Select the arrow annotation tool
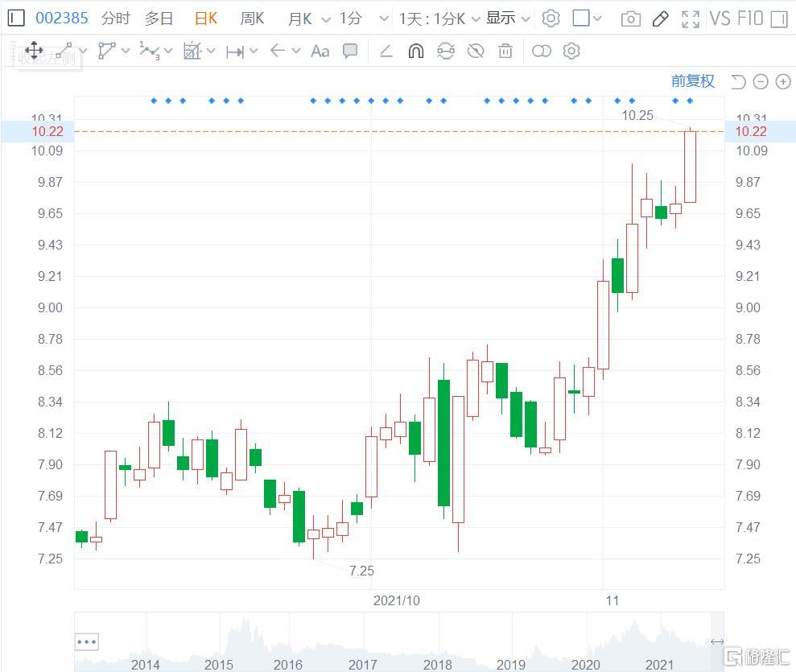This screenshot has width=796, height=672. tap(277, 50)
